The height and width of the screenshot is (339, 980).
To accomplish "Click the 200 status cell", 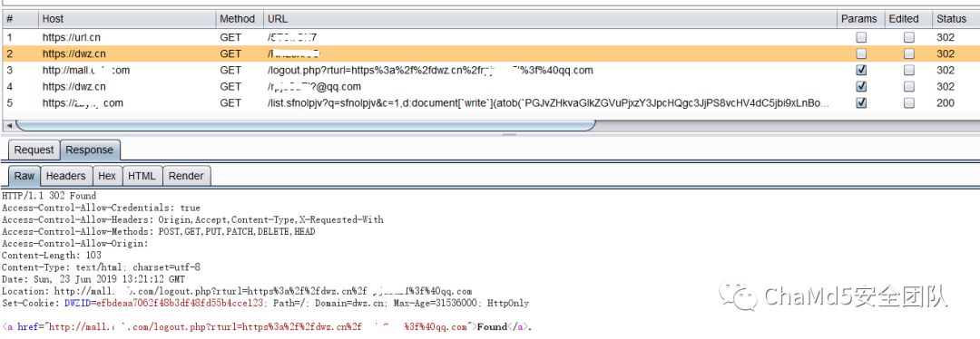I will [x=945, y=102].
